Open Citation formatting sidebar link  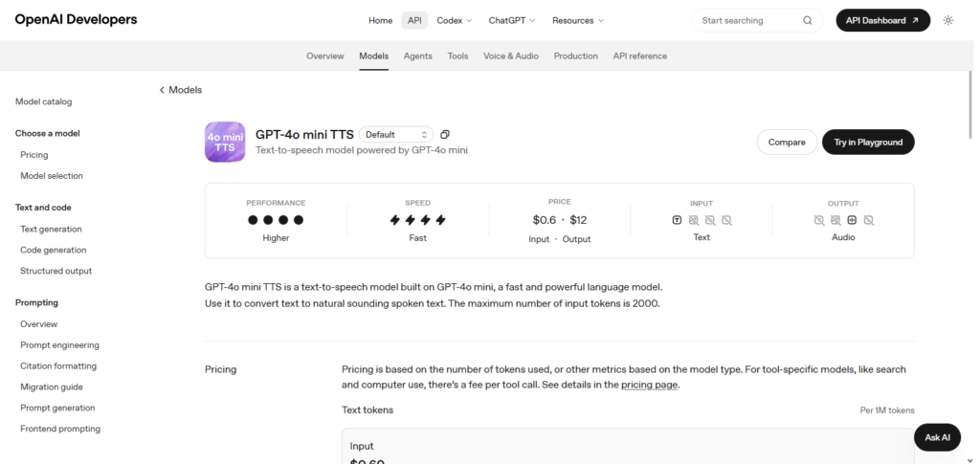[58, 366]
